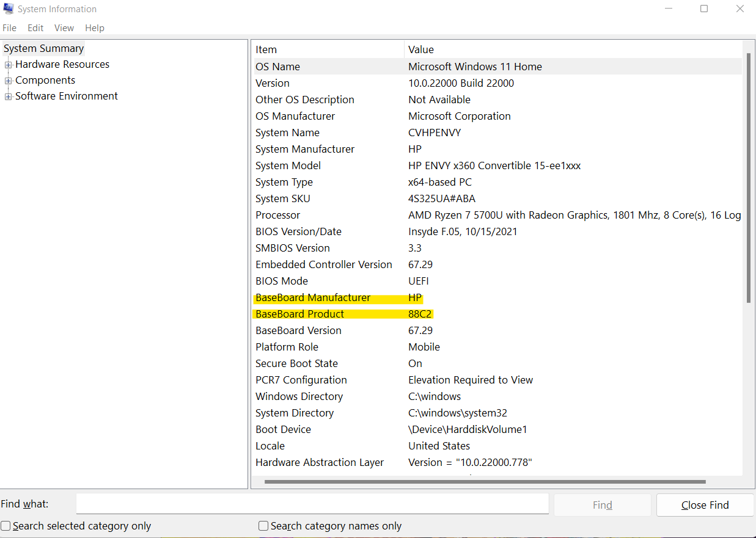The width and height of the screenshot is (756, 538).
Task: Open the File menu
Action: (10, 28)
